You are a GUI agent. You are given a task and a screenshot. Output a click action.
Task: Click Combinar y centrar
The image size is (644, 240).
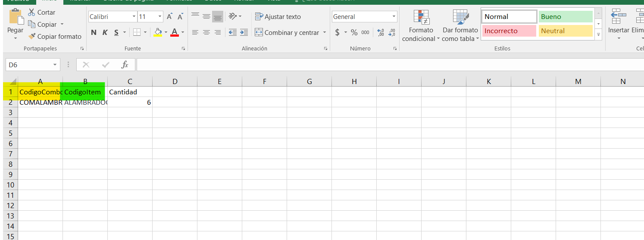287,32
